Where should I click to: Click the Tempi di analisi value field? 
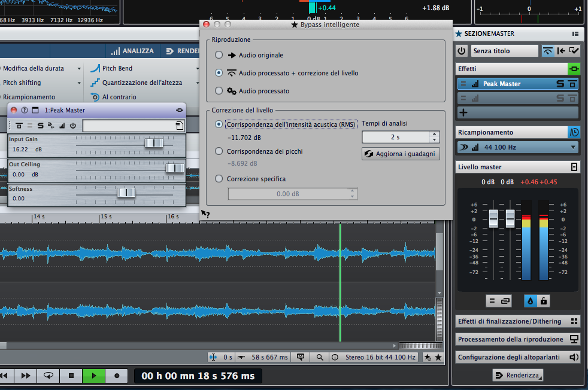pyautogui.click(x=396, y=137)
